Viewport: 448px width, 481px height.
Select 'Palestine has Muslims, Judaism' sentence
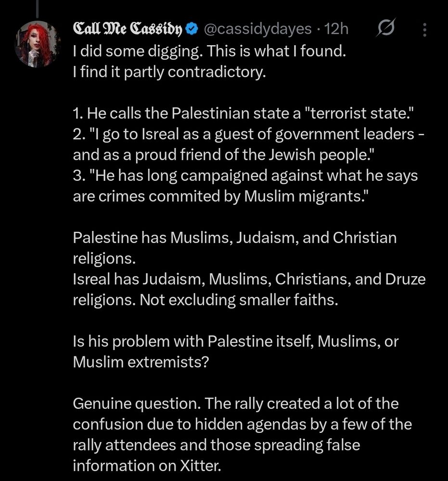coord(235,248)
